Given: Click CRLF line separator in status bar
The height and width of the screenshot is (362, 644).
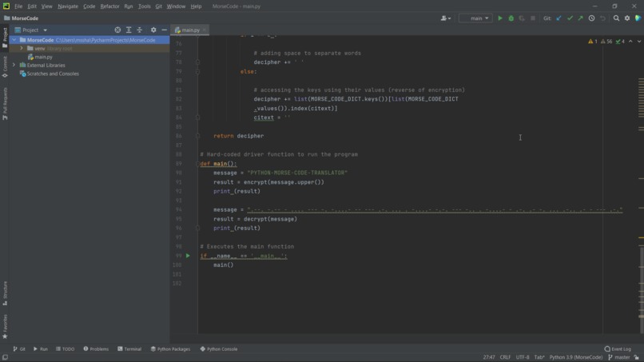Looking at the screenshot, I should coord(505,357).
